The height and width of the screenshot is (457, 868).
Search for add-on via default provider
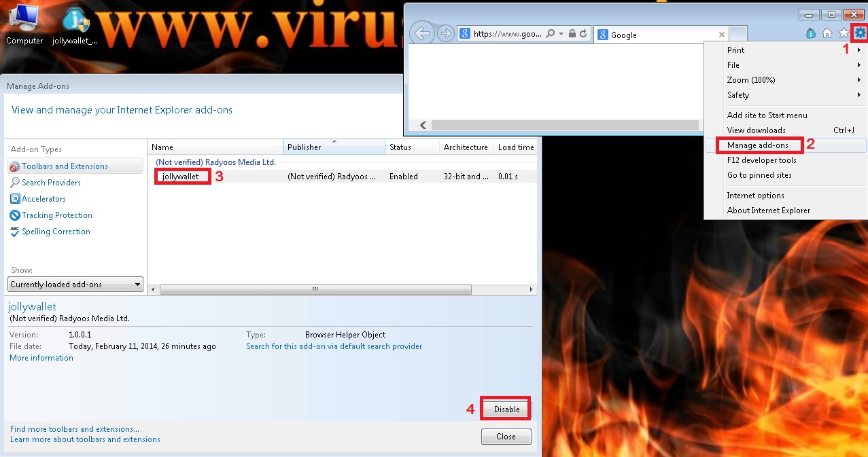click(334, 346)
